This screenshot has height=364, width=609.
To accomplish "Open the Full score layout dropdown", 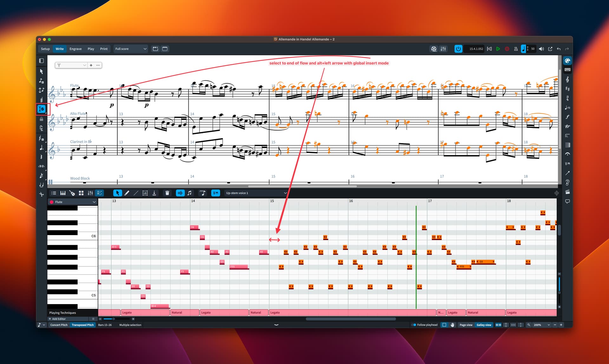I will pos(131,49).
